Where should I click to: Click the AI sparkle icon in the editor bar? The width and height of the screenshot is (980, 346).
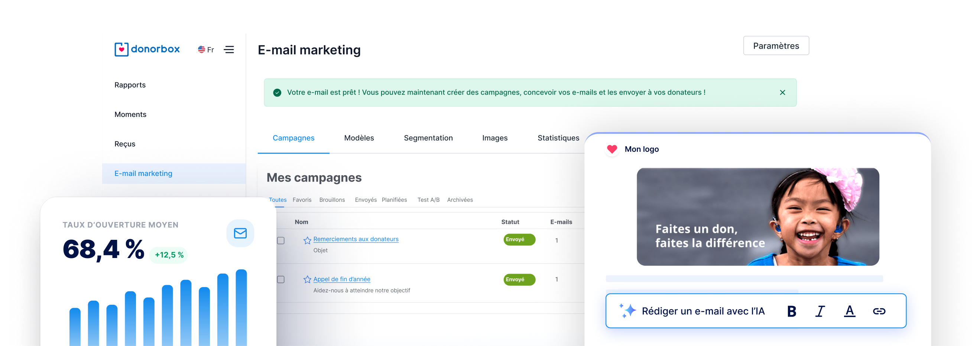[x=627, y=311]
